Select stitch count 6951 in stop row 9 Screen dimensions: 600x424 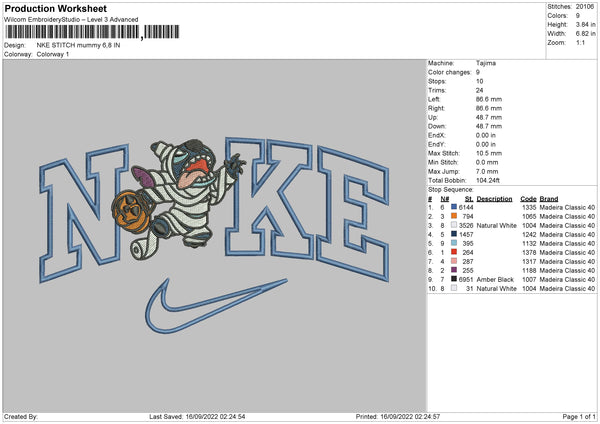pyautogui.click(x=466, y=279)
